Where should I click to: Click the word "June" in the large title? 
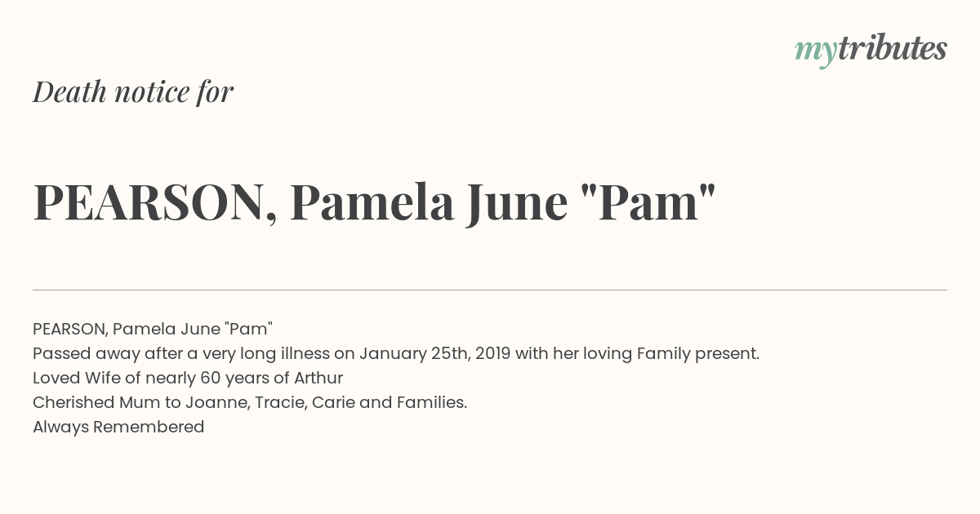tap(517, 202)
